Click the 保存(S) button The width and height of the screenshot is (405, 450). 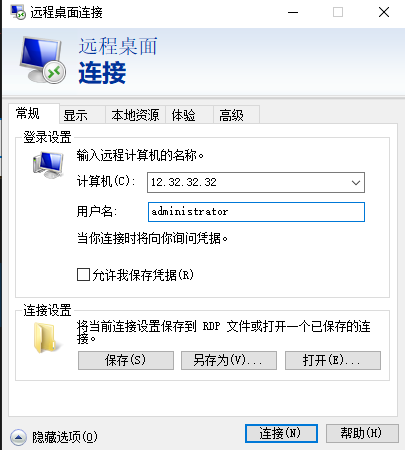click(126, 360)
